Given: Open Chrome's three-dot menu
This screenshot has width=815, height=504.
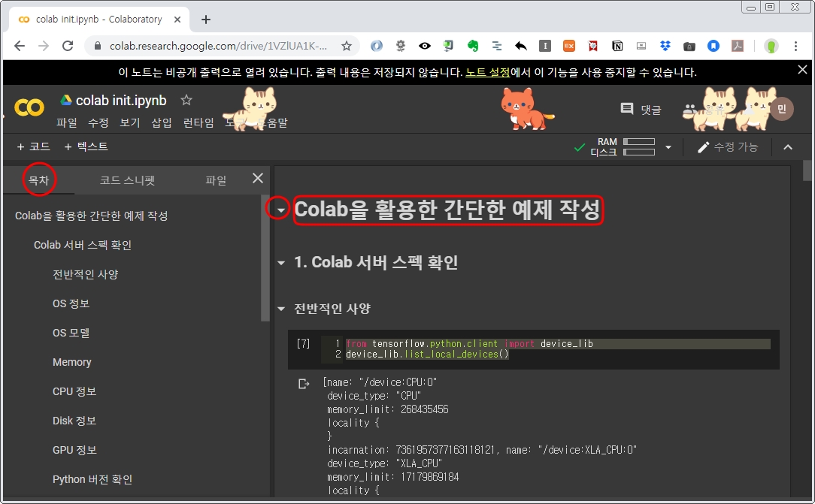Looking at the screenshot, I should [795, 46].
